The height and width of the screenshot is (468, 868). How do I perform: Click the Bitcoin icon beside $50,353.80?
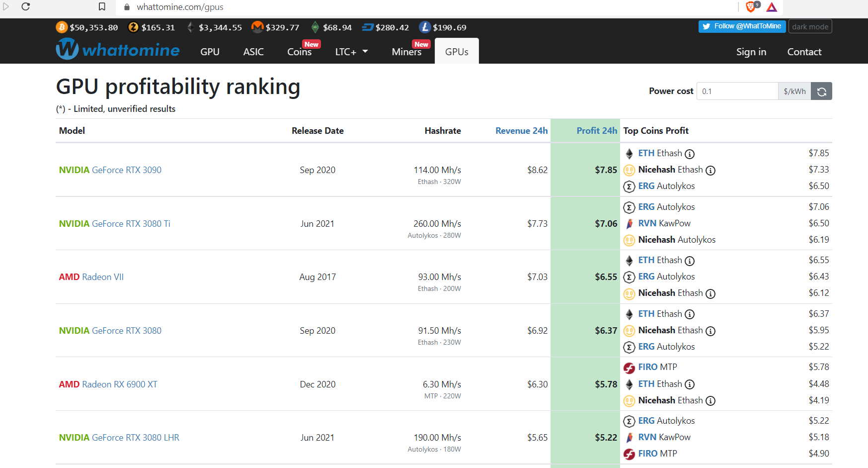tap(62, 27)
